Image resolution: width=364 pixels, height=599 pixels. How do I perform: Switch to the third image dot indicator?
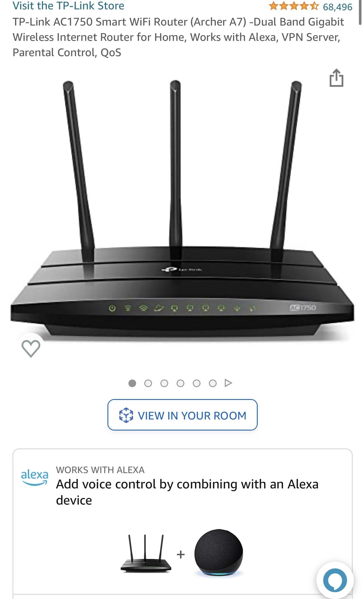(164, 383)
